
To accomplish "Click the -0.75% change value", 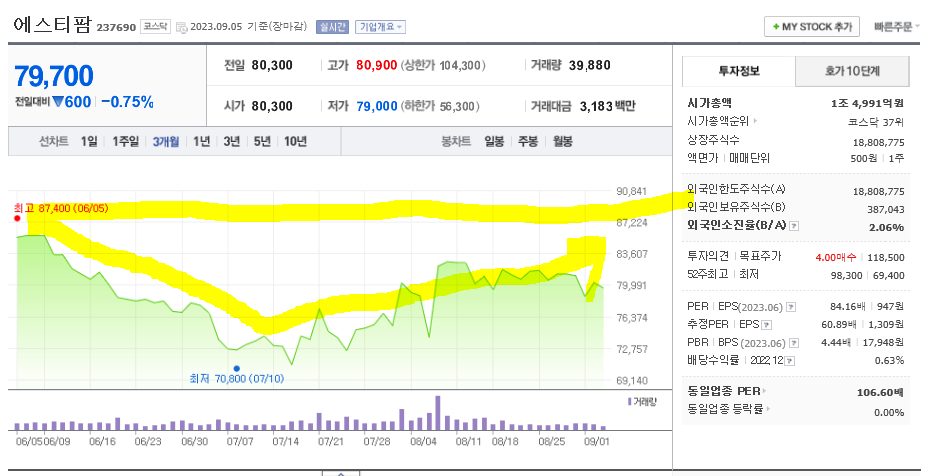I will [127, 102].
